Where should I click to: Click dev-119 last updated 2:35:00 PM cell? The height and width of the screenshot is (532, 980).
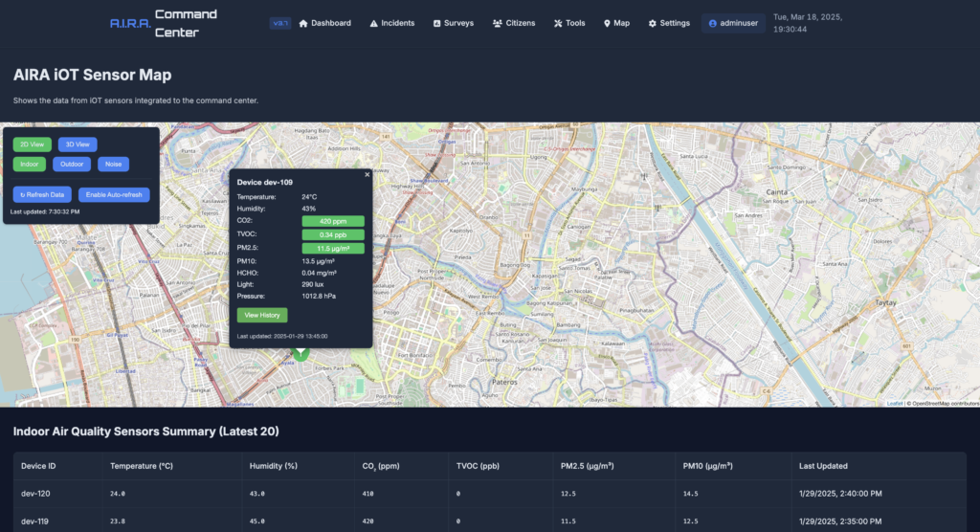point(840,521)
